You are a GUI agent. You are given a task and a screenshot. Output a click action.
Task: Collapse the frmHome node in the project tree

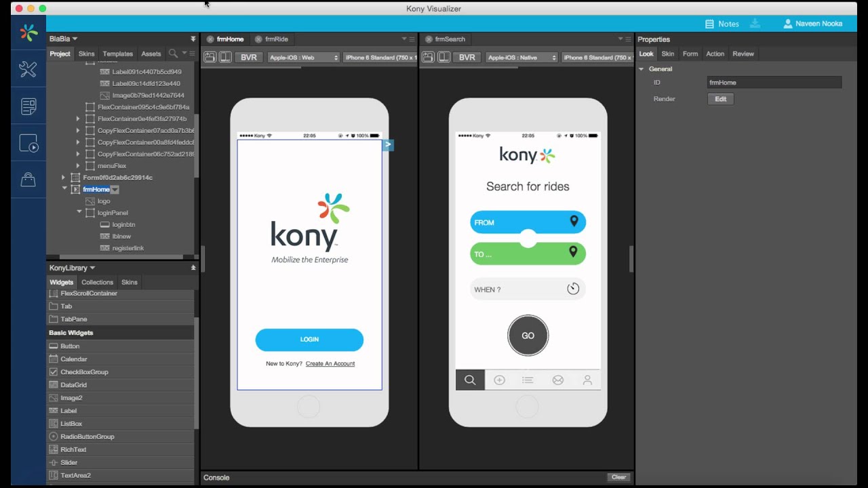(64, 189)
